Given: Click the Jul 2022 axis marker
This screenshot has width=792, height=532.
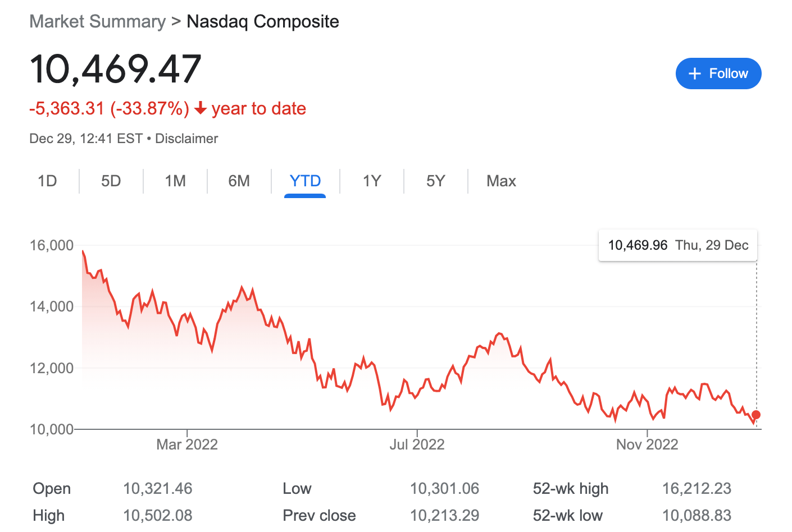Looking at the screenshot, I should pyautogui.click(x=417, y=444).
